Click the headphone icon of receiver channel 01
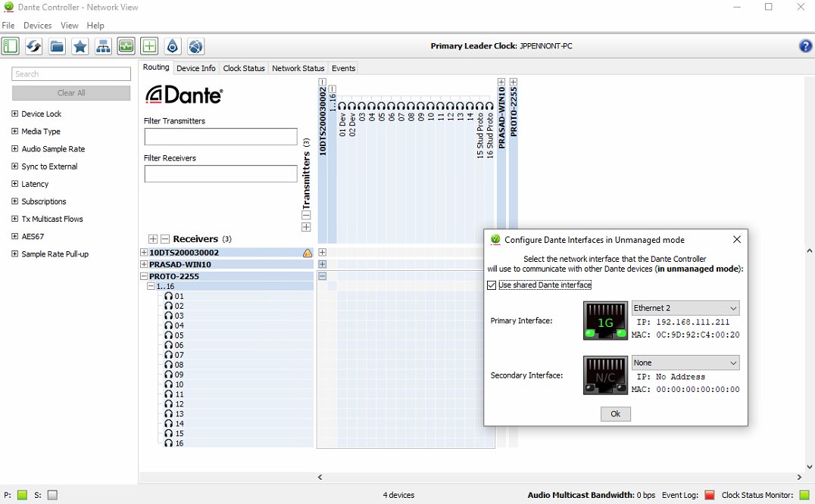The height and width of the screenshot is (504, 815). click(x=168, y=297)
